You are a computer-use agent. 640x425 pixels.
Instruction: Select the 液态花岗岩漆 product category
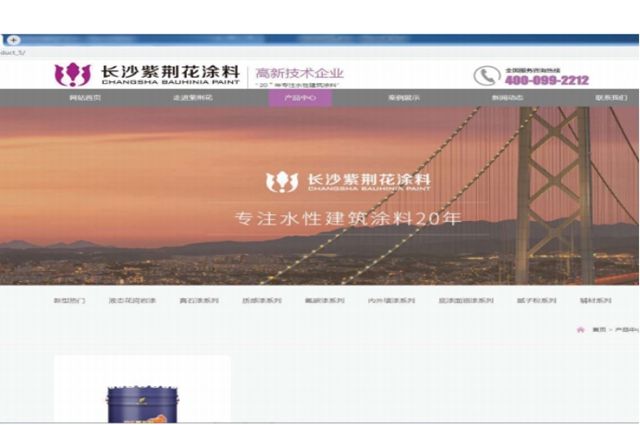point(132,300)
